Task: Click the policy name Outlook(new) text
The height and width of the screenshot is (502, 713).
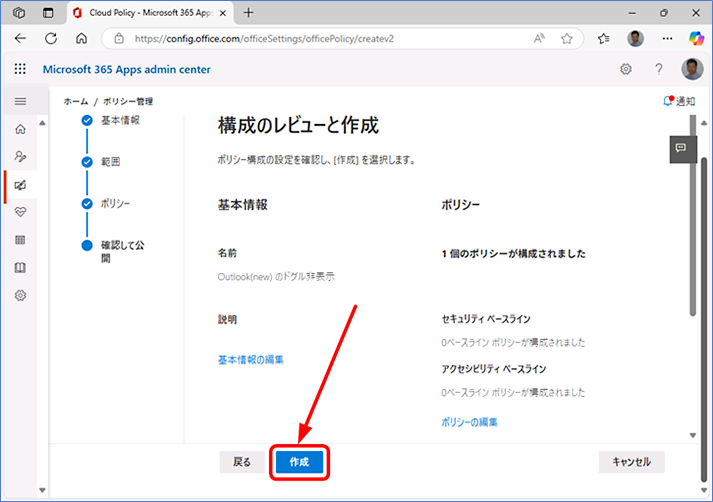Action: point(276,276)
